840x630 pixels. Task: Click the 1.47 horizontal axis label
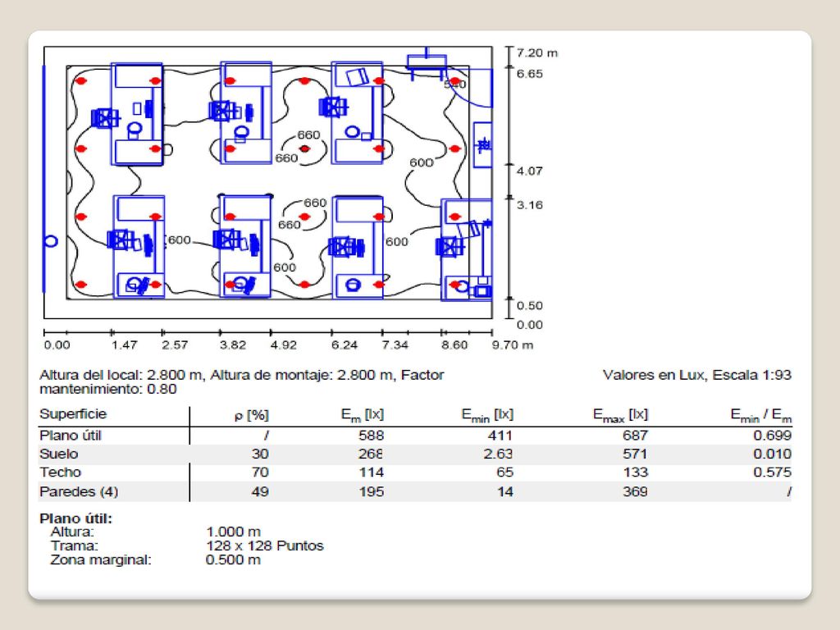pos(125,345)
